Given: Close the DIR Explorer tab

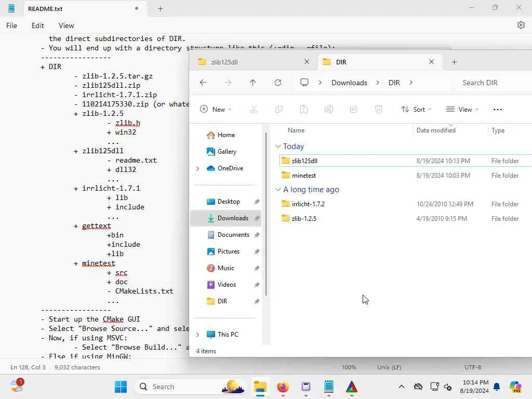Looking at the screenshot, I should pos(431,62).
